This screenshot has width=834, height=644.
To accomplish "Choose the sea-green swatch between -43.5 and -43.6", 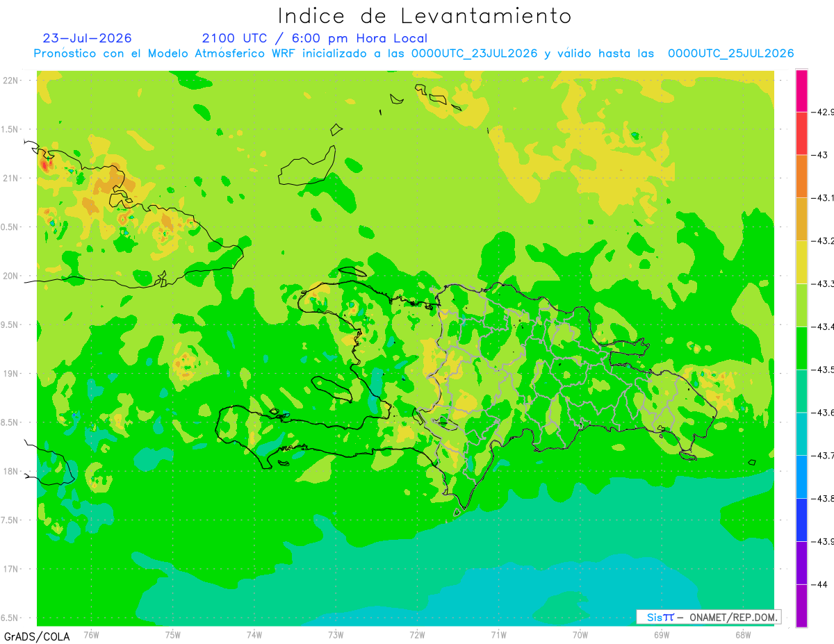I will 801,391.
